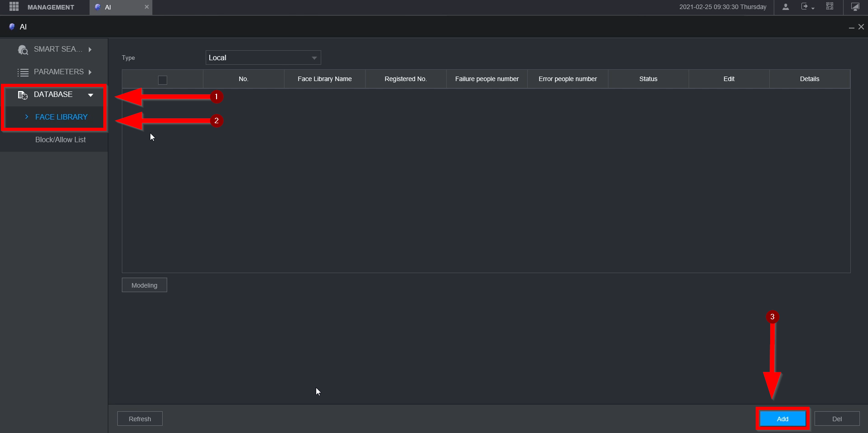Click the Database sidebar icon

[23, 95]
